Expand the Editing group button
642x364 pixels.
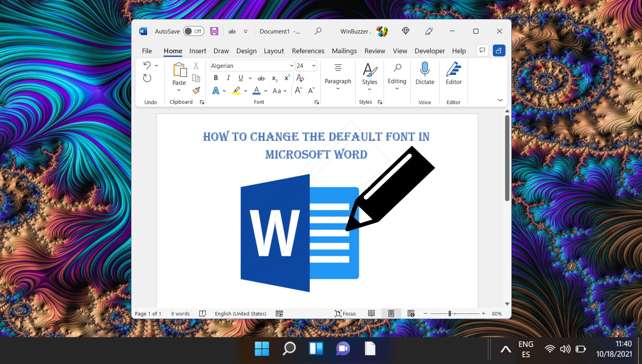click(x=397, y=77)
